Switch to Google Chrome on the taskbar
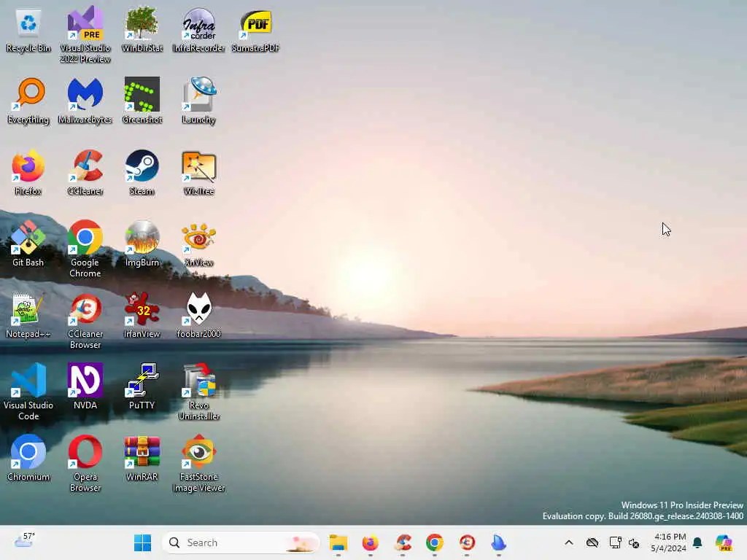The image size is (747, 560). coord(435,542)
